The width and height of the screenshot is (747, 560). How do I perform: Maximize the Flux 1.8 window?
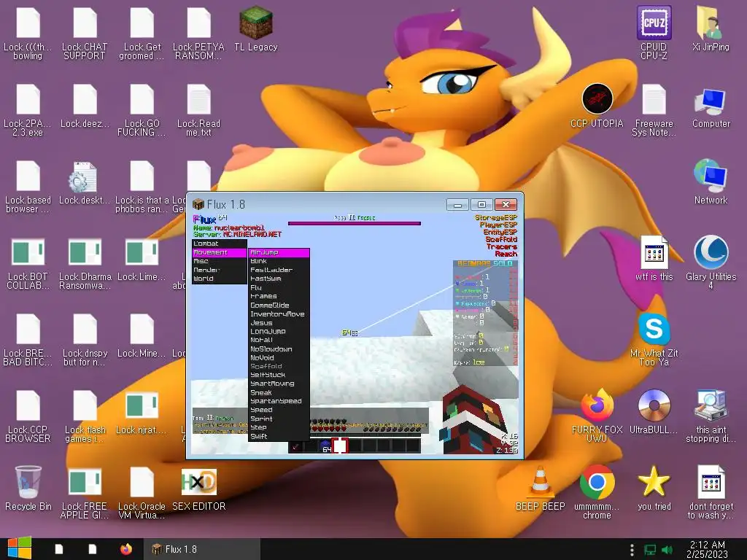(481, 205)
